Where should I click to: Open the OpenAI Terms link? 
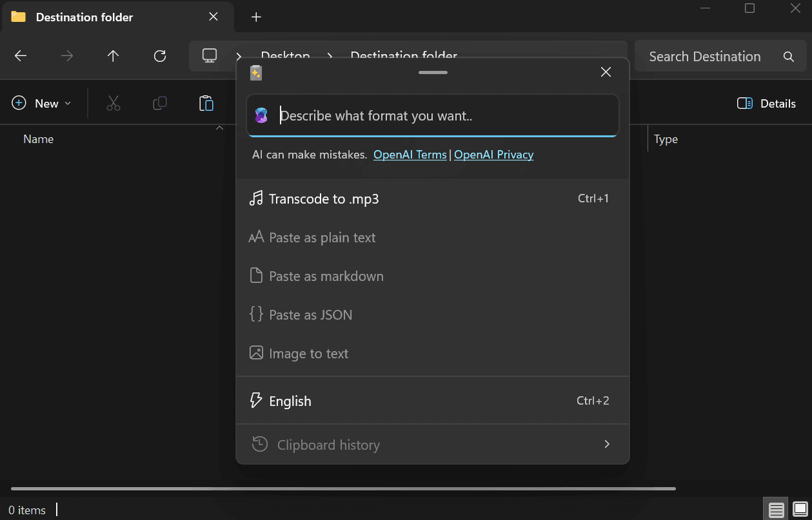coord(410,155)
